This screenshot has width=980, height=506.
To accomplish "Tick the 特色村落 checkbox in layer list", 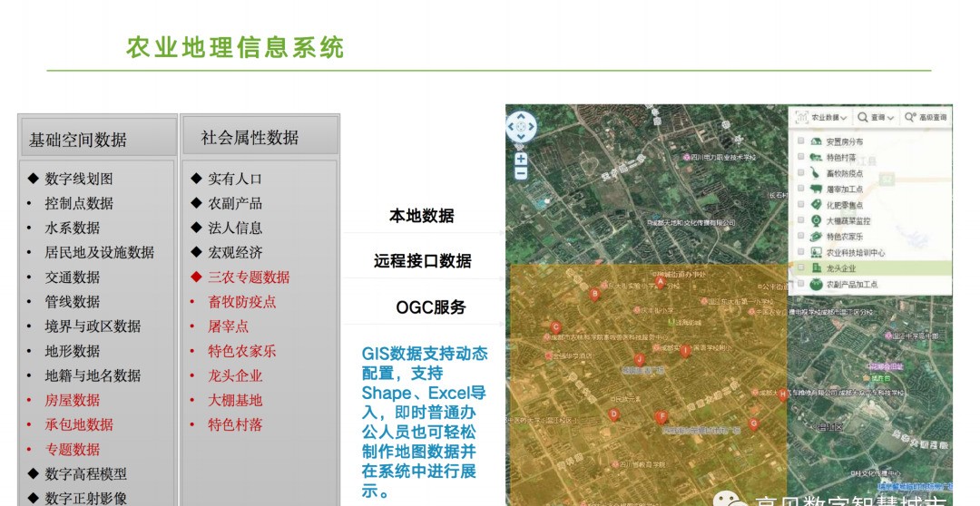I will 800,157.
